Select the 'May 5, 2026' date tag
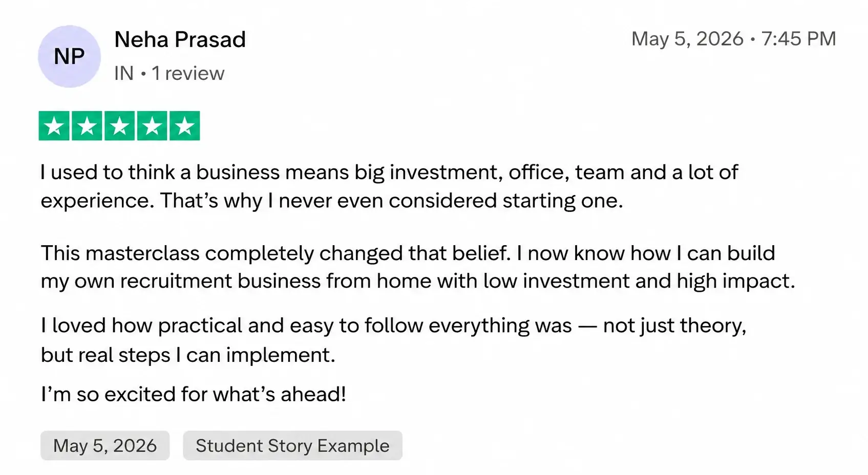Image resolution: width=868 pixels, height=475 pixels. click(x=105, y=446)
